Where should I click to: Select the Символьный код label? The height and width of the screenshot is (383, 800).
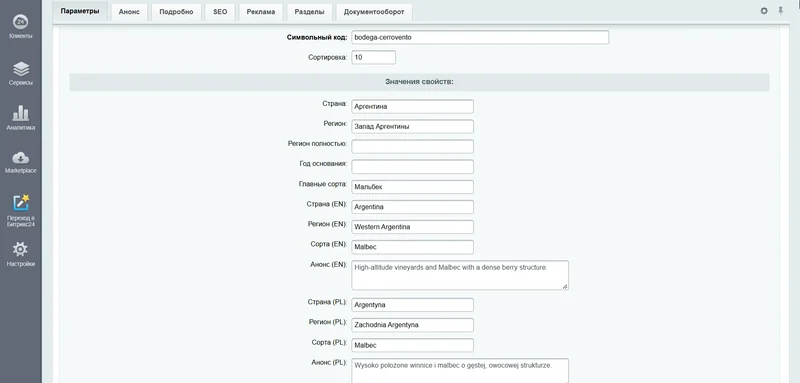tap(317, 37)
